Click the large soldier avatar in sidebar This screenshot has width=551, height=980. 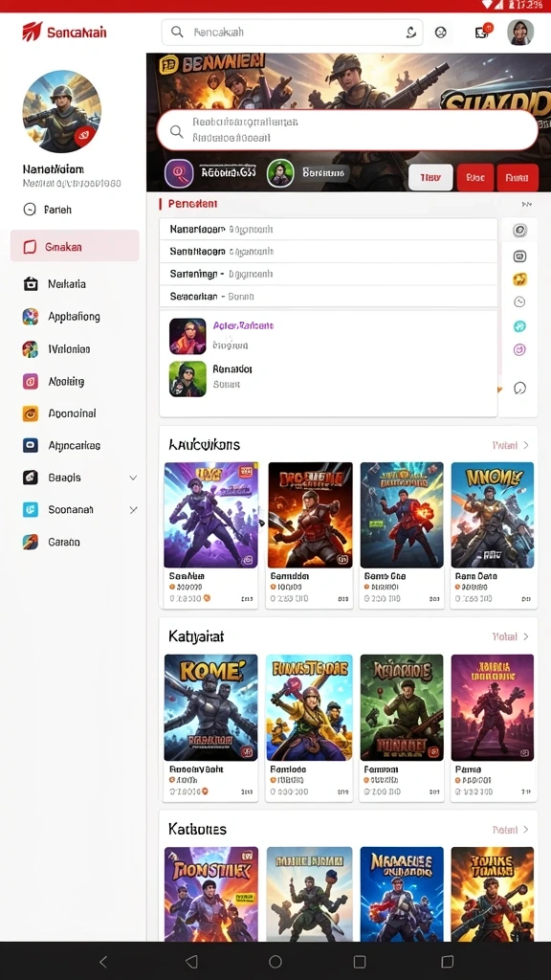point(62,111)
